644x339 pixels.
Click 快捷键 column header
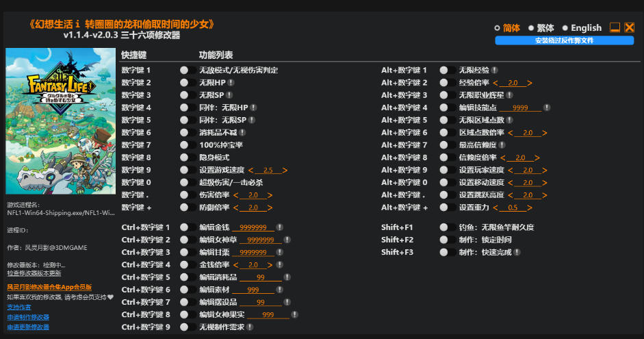(x=134, y=55)
